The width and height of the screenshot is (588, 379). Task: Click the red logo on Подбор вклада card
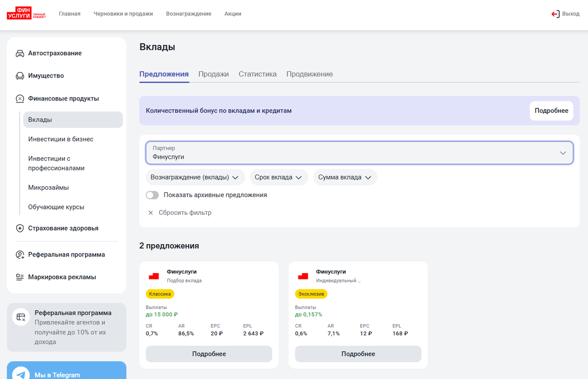(x=154, y=276)
